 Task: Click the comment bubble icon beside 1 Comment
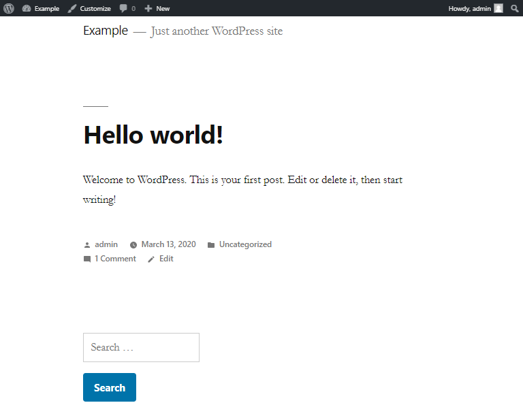tap(87, 259)
